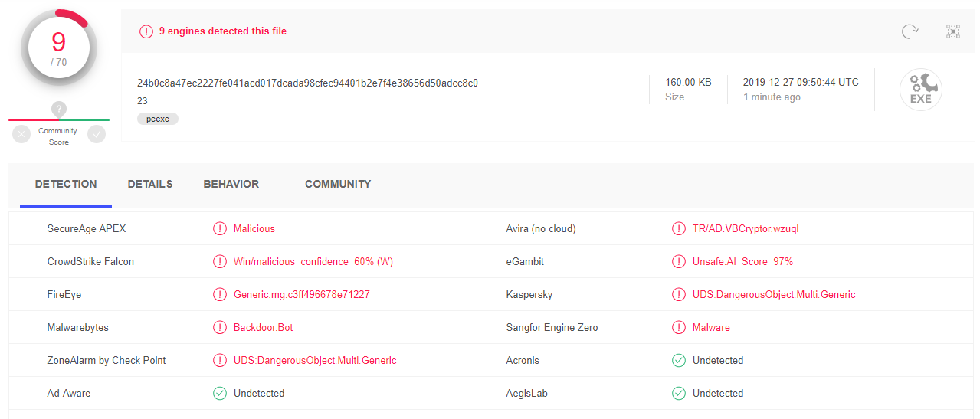Image resolution: width=980 pixels, height=419 pixels.
Task: Click the peexe tag label
Action: (158, 119)
